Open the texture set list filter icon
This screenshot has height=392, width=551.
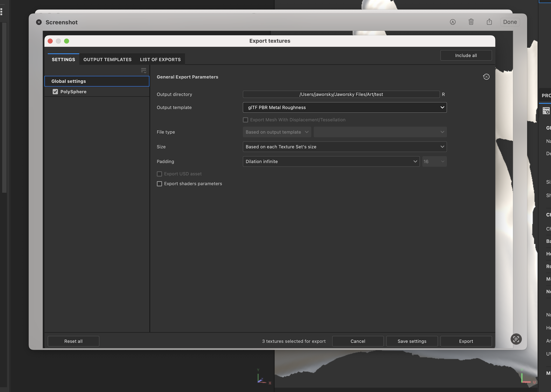143,70
